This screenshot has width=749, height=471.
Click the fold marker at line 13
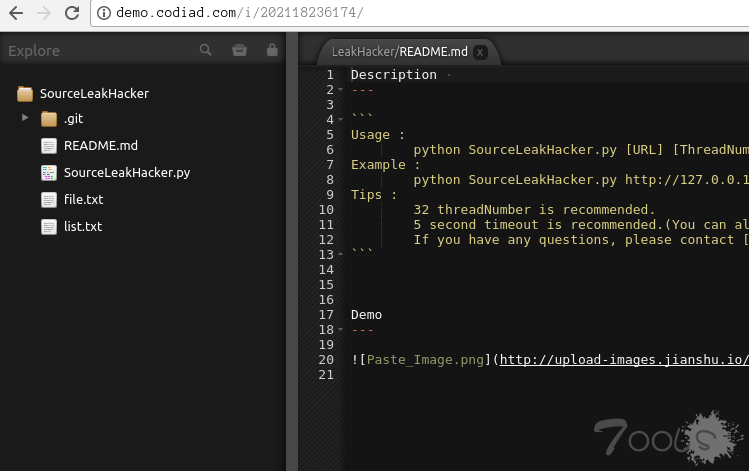tap(341, 254)
